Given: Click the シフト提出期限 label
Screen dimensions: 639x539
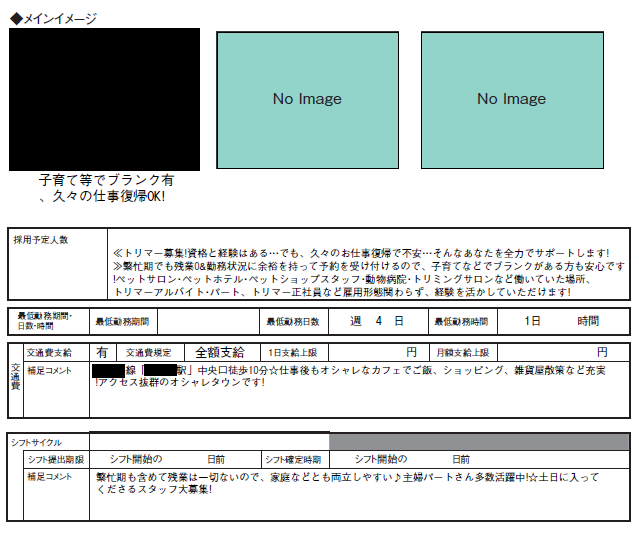Looking at the screenshot, I should coord(56,460).
